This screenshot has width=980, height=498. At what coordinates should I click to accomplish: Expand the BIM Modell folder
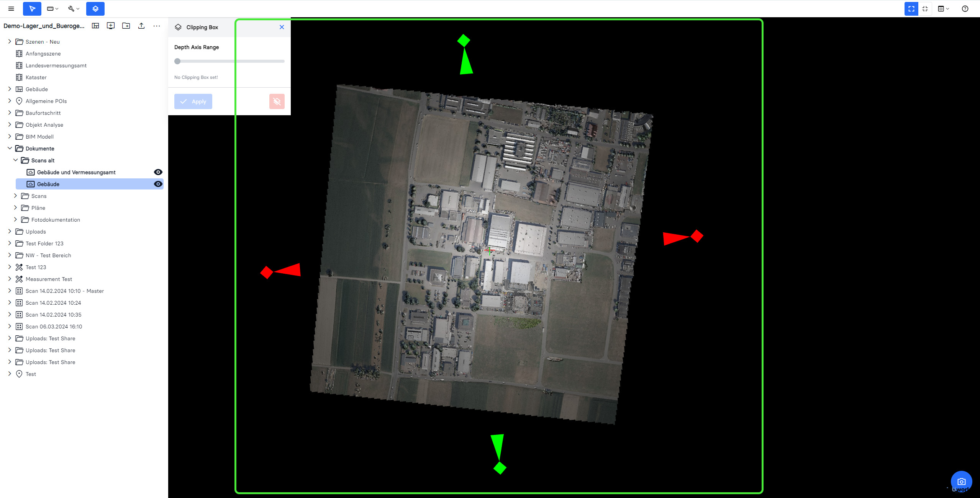10,137
